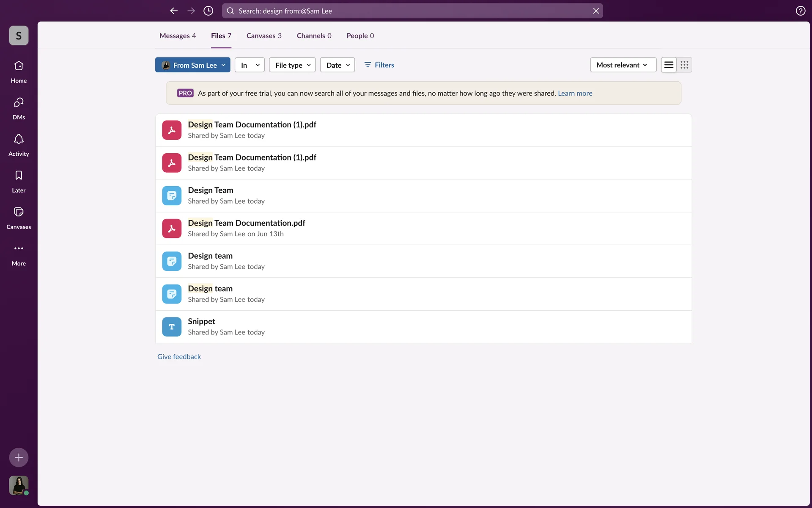
Task: Open DMs from the sidebar
Action: tap(19, 103)
